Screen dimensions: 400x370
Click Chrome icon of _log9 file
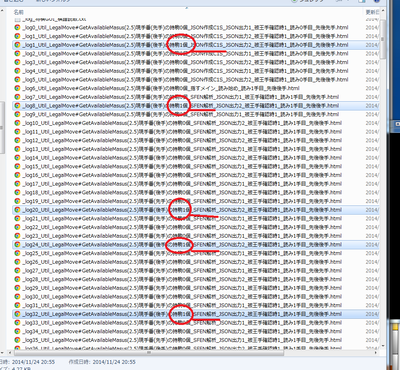pos(17,114)
